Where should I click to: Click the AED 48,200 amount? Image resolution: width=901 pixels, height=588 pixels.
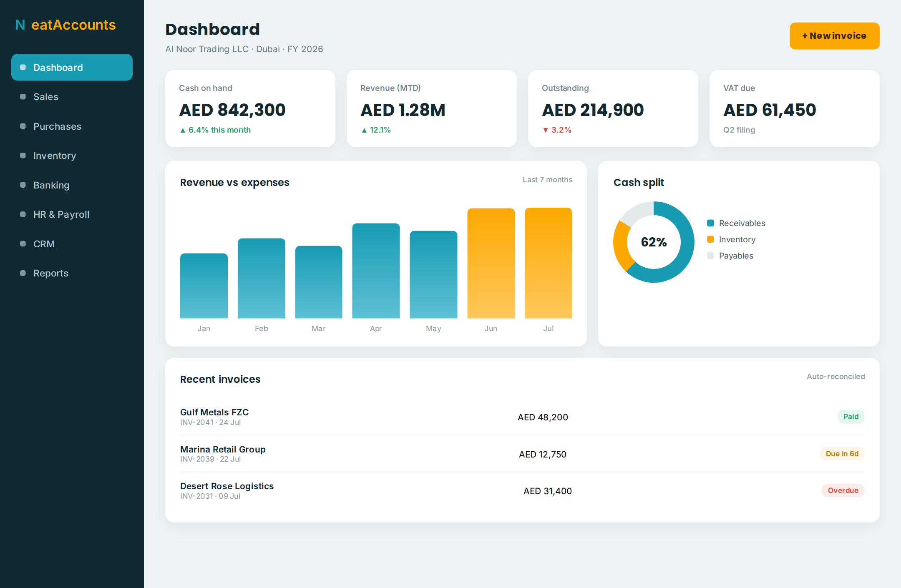pyautogui.click(x=543, y=417)
